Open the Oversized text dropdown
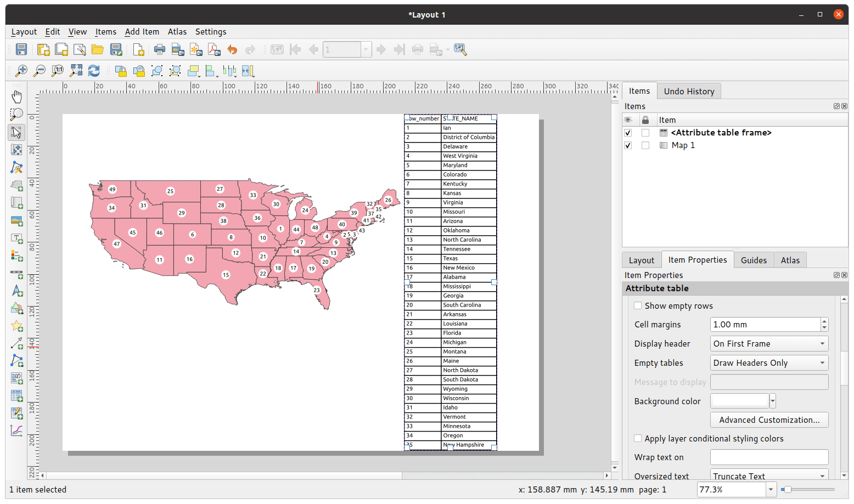Screen dimensions: 854x504 coord(769,475)
